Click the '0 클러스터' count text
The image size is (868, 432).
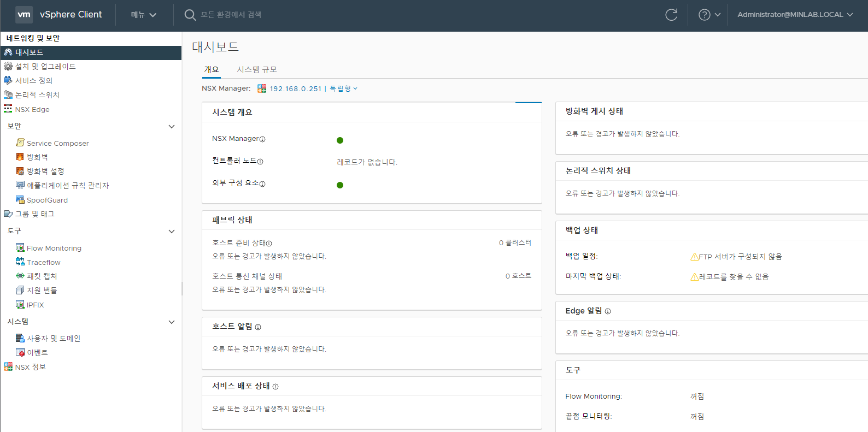[x=515, y=242]
